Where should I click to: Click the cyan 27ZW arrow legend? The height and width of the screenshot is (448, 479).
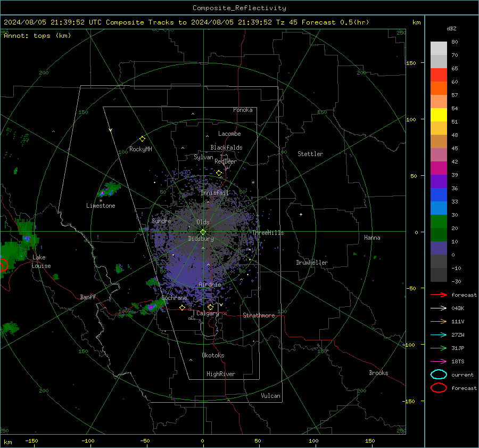(439, 335)
